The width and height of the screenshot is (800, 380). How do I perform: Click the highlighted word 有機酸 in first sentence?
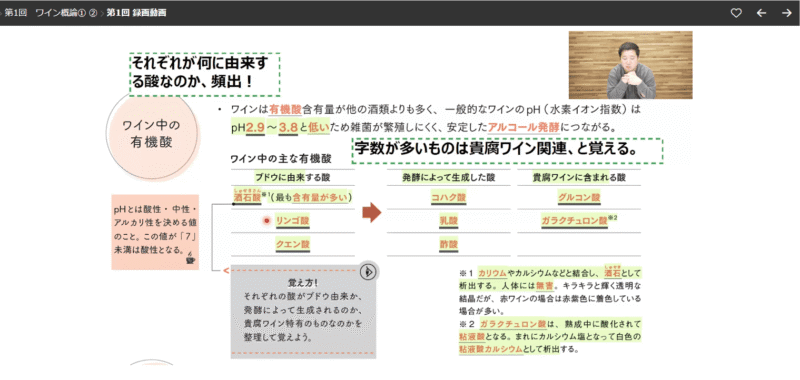286,109
